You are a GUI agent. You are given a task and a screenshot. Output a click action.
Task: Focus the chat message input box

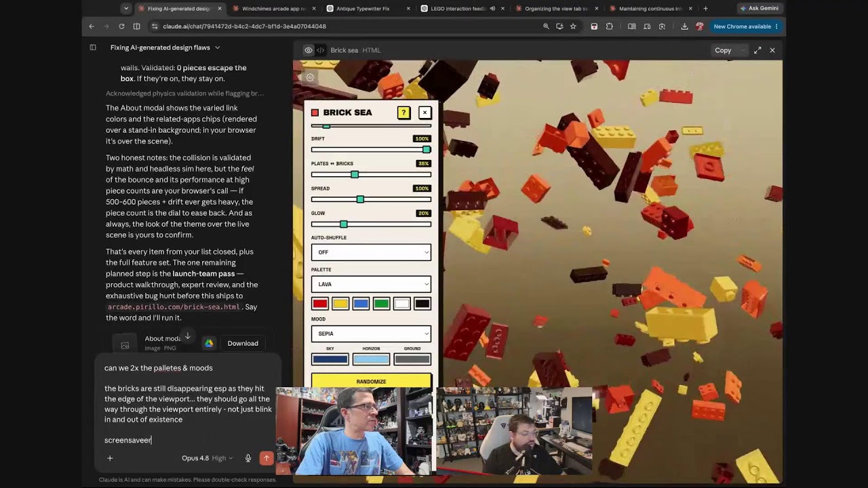click(188, 404)
